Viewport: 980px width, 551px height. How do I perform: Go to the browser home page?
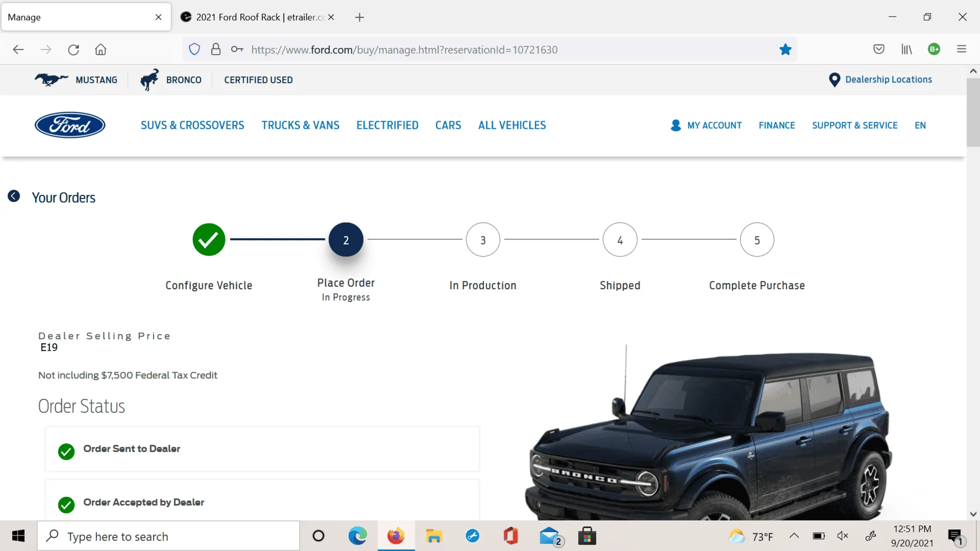pos(101,49)
